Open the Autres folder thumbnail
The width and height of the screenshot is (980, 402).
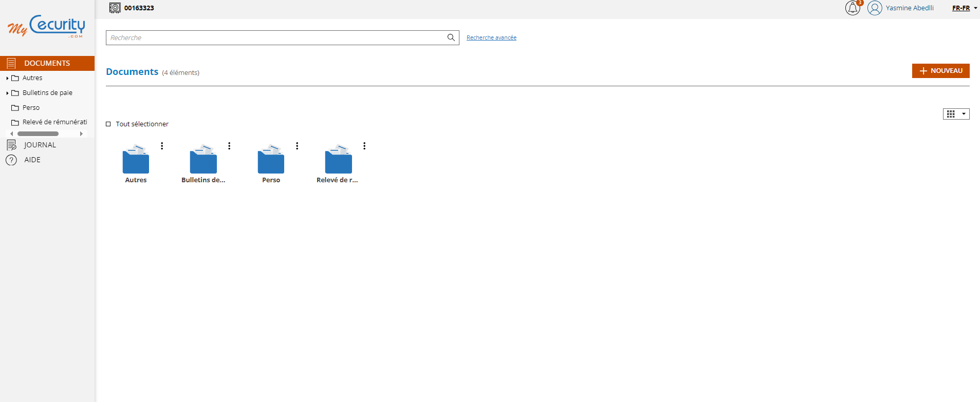136,160
